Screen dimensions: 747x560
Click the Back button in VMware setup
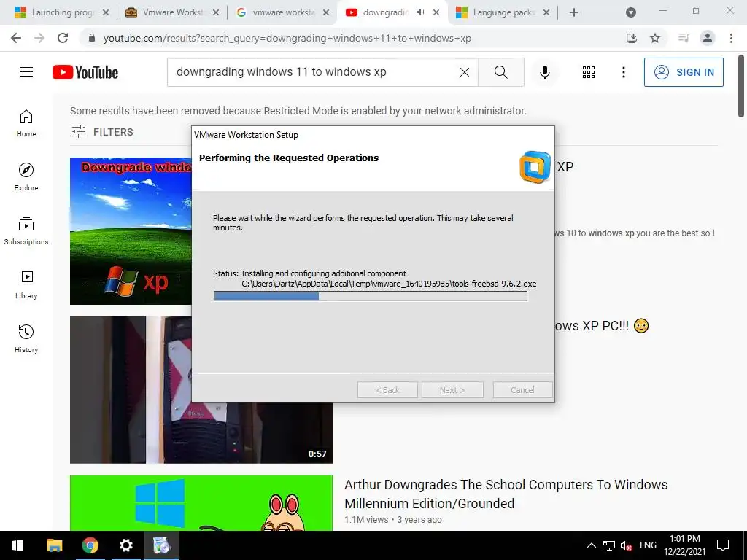[x=388, y=390]
